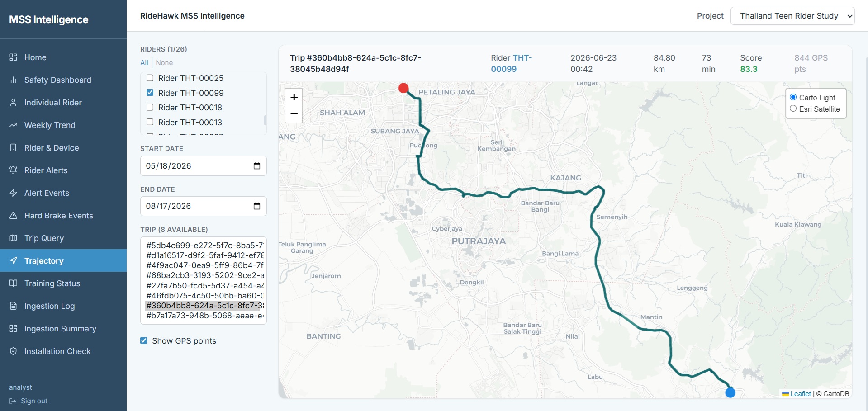
Task: Open the Project dropdown
Action: [792, 16]
